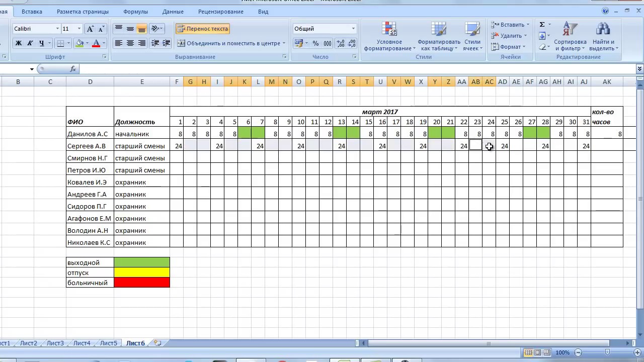Screen dimensions: 644x362
Task: Click the percent style icon
Action: (x=315, y=44)
